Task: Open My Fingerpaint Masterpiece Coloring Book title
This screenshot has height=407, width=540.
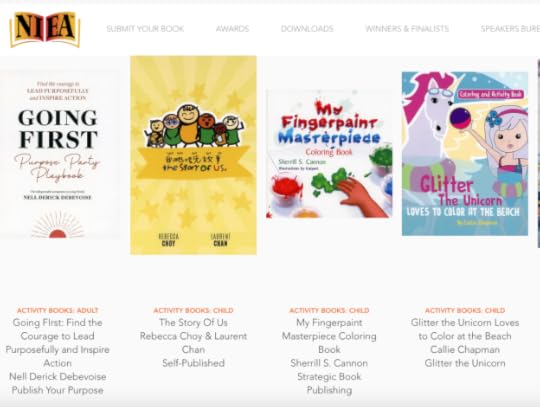Action: click(329, 336)
